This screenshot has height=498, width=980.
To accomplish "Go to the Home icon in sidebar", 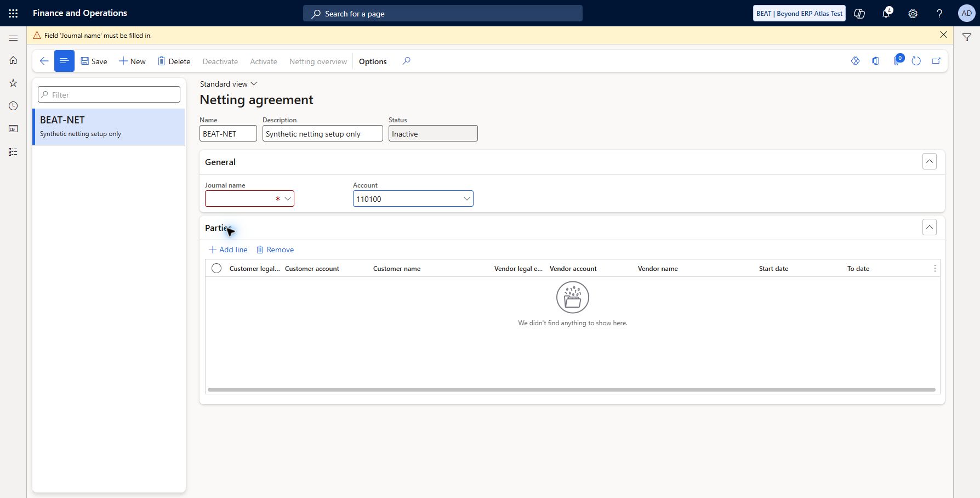I will click(x=13, y=60).
